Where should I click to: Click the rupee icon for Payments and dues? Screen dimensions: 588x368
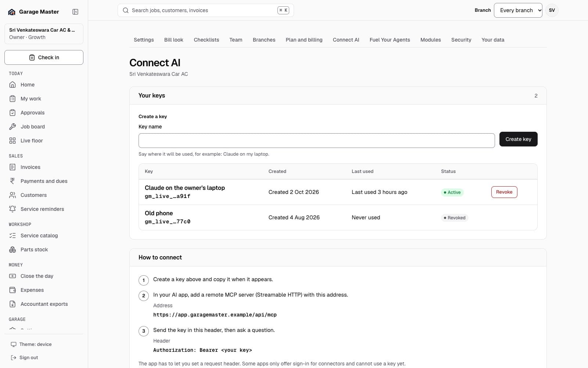click(x=12, y=181)
